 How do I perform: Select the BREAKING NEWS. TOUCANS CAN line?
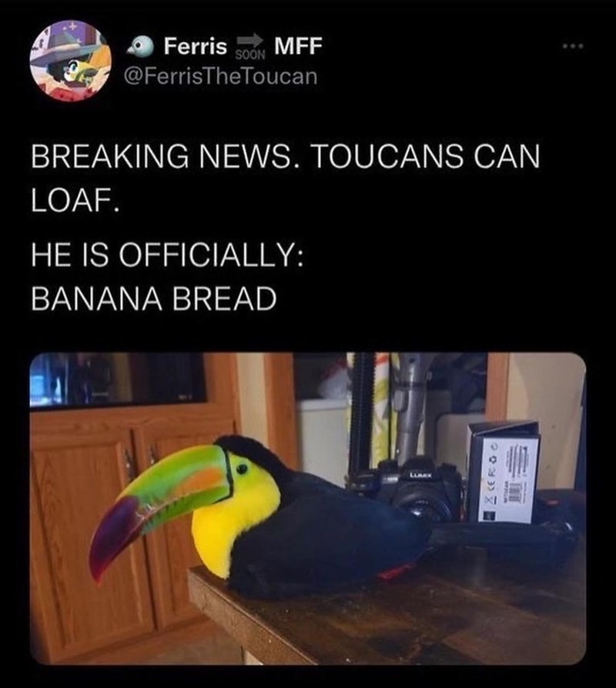286,155
